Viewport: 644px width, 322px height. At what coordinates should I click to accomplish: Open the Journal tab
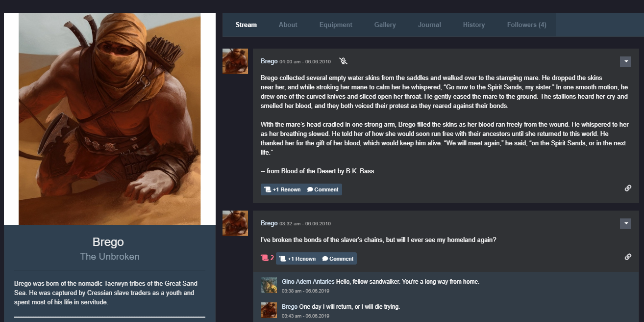click(x=429, y=25)
